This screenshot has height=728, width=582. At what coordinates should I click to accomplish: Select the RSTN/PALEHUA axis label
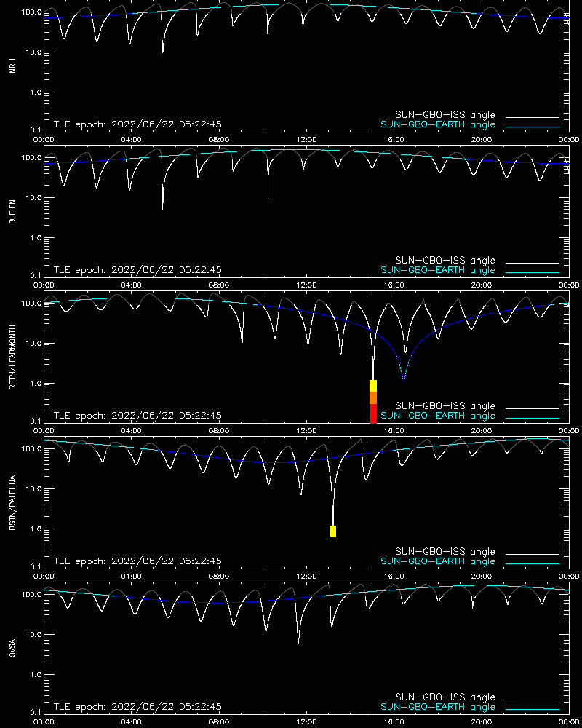pos(12,503)
